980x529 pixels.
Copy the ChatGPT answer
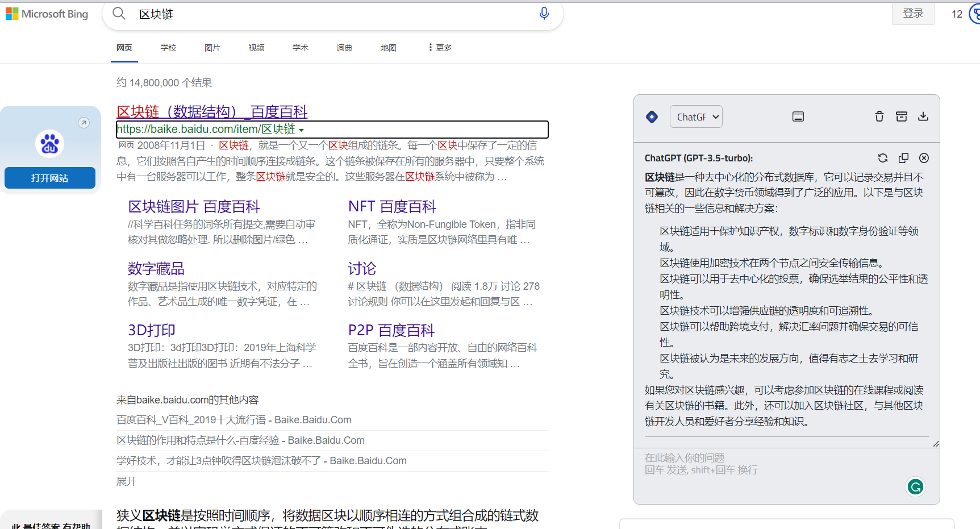point(903,158)
